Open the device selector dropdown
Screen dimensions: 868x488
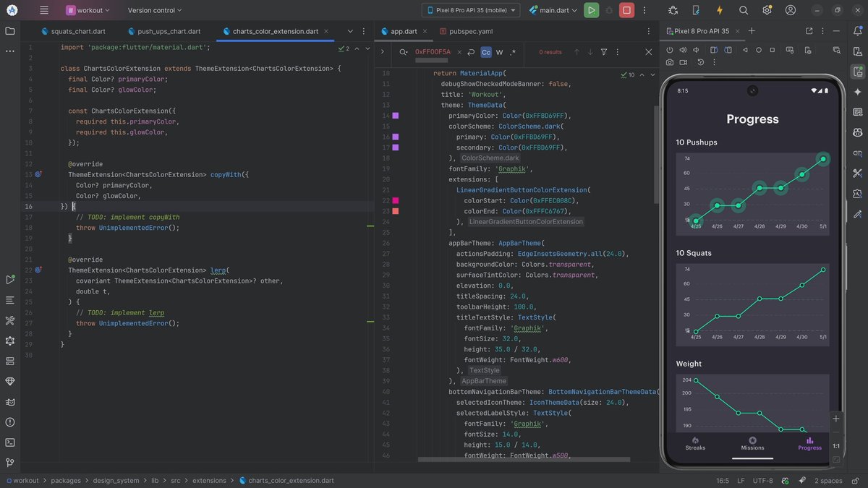pos(471,10)
